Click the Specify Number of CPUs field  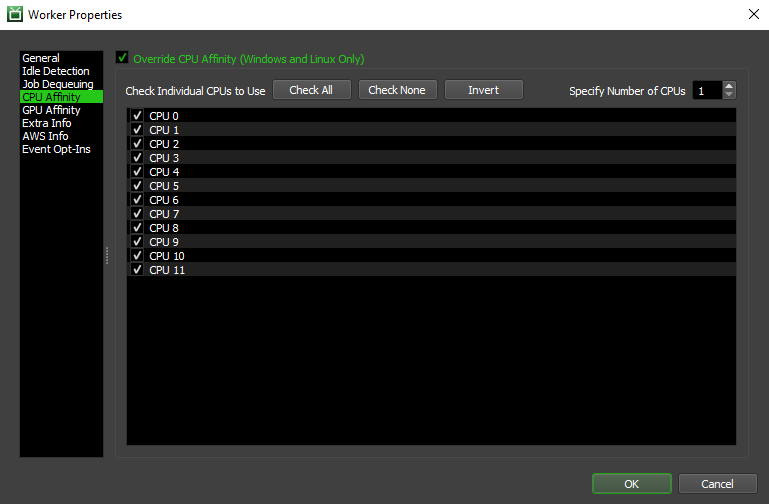pos(705,91)
